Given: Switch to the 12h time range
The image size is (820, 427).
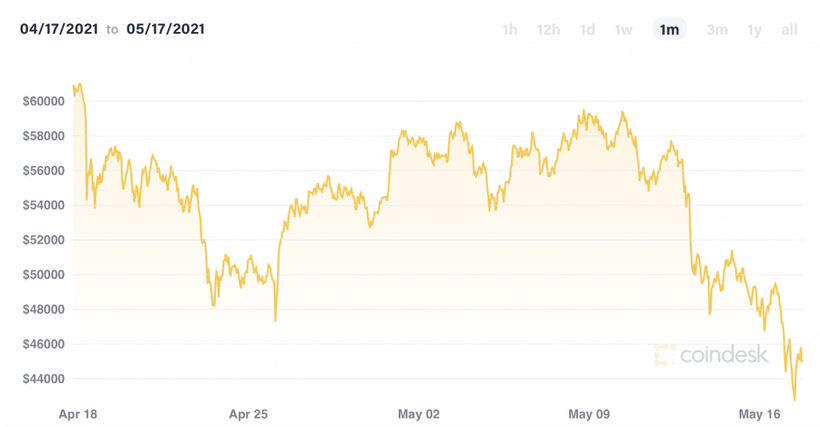Looking at the screenshot, I should point(548,30).
